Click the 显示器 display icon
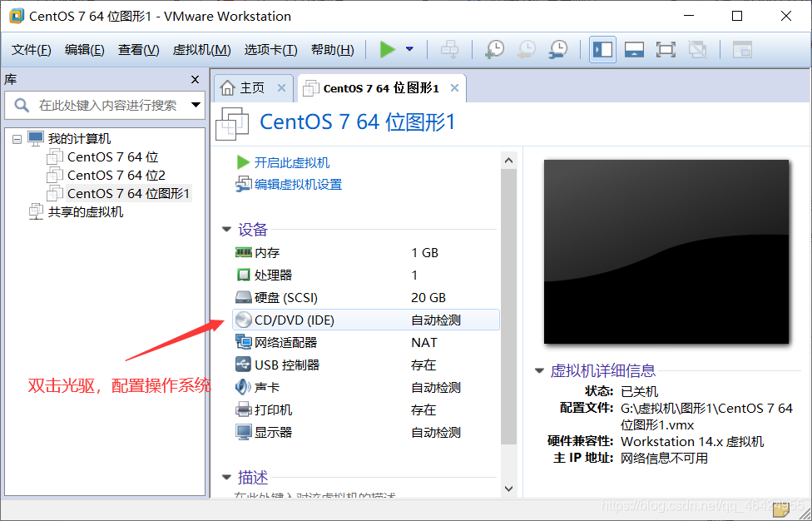 pos(244,432)
